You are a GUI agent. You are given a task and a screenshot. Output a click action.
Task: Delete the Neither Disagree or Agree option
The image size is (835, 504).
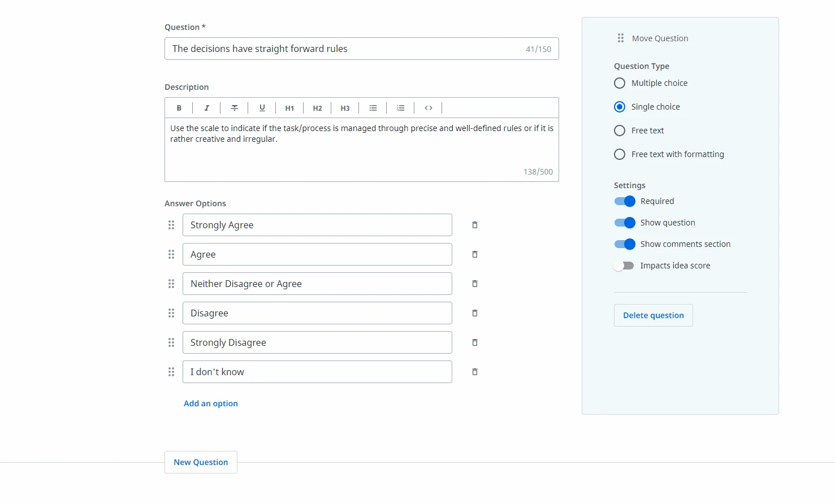(475, 284)
